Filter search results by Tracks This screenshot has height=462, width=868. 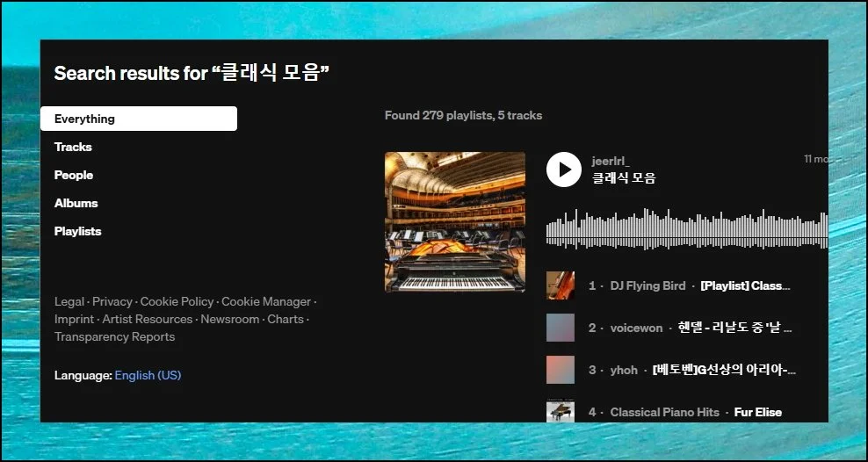[x=73, y=147]
